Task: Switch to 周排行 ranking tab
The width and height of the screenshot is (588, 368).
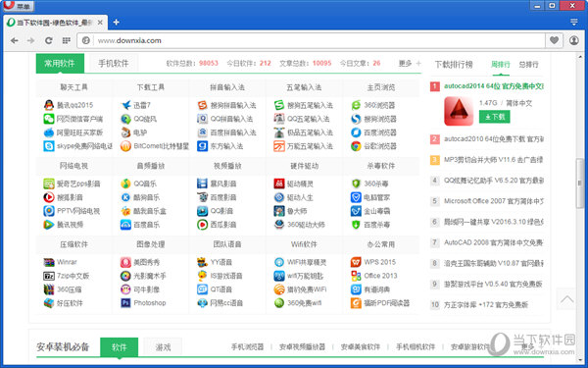Action: click(x=501, y=65)
